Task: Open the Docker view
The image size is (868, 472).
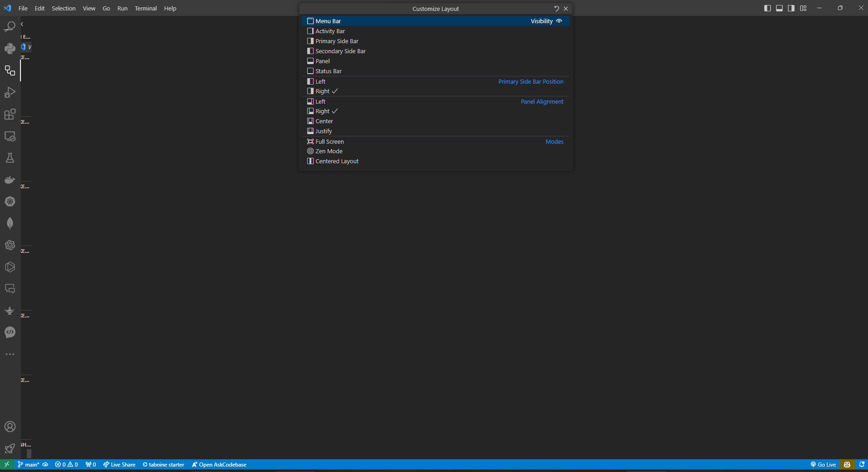Action: pos(10,180)
